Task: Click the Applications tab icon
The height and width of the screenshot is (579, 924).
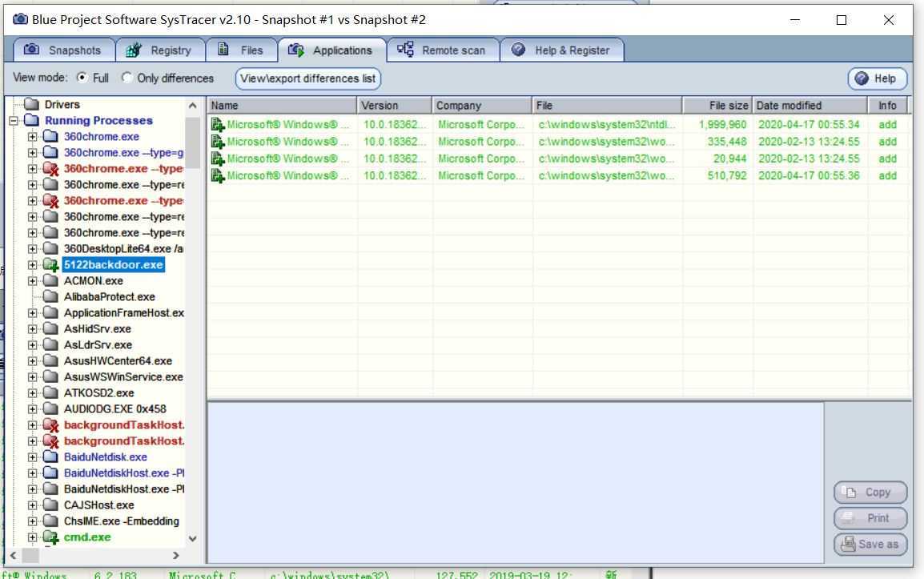Action: coord(295,50)
